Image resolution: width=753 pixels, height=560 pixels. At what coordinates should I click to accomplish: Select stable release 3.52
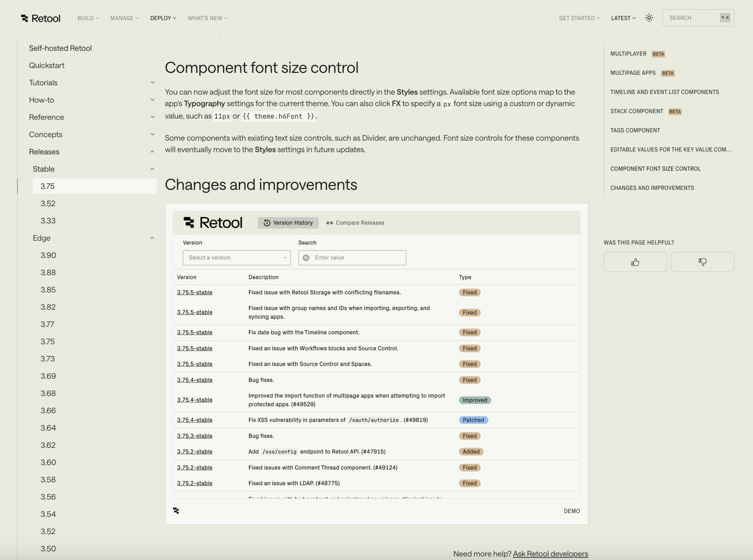coord(48,203)
